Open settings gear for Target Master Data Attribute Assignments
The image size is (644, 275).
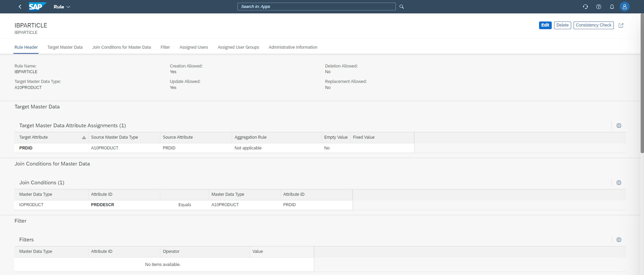[x=619, y=126]
